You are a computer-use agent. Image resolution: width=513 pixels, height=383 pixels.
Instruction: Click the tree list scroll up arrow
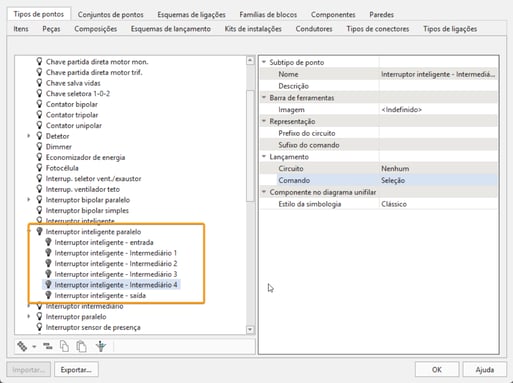pos(250,61)
